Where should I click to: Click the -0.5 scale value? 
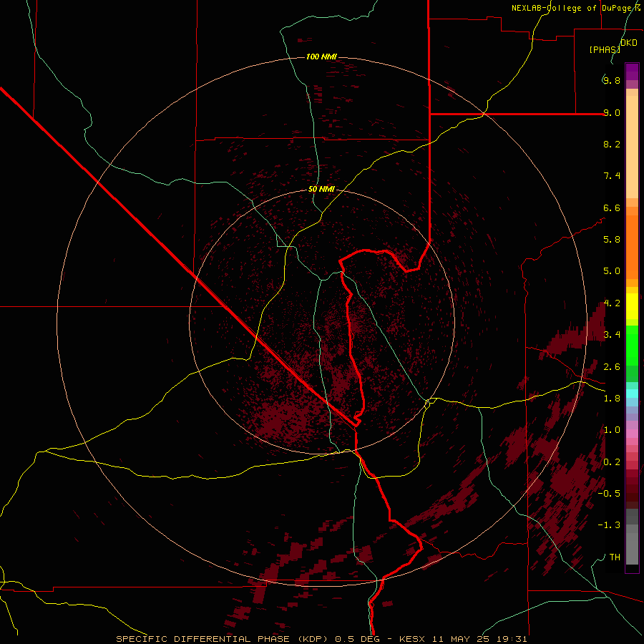click(x=610, y=494)
